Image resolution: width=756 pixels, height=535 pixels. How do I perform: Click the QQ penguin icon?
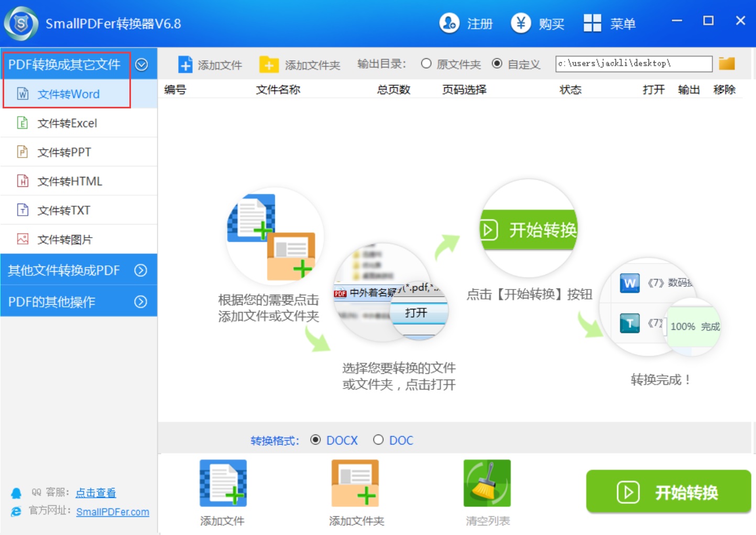point(16,493)
